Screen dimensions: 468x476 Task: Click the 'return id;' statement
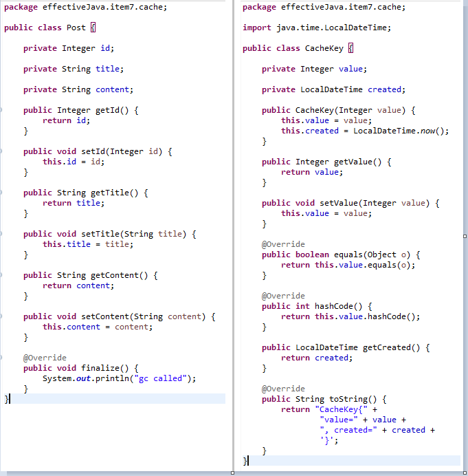pos(67,120)
